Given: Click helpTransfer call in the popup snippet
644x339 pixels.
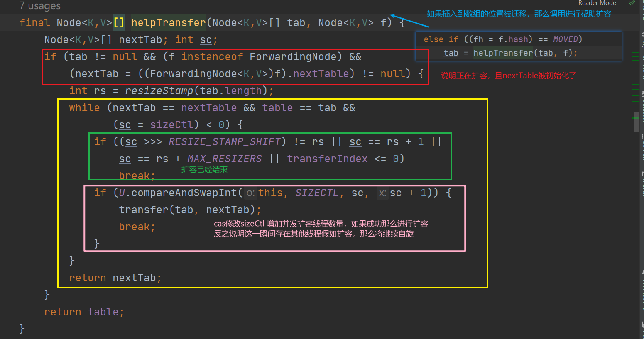Looking at the screenshot, I should (503, 53).
